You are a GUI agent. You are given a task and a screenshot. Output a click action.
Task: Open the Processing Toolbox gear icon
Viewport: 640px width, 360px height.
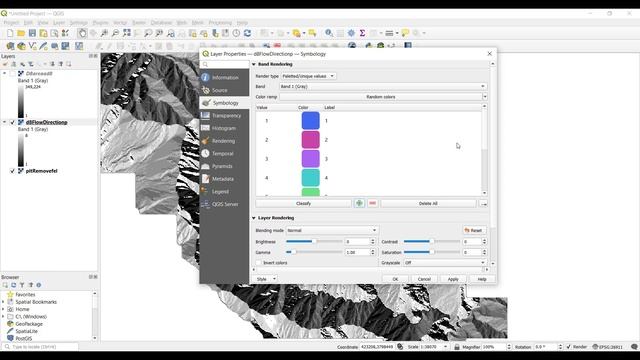click(x=351, y=33)
